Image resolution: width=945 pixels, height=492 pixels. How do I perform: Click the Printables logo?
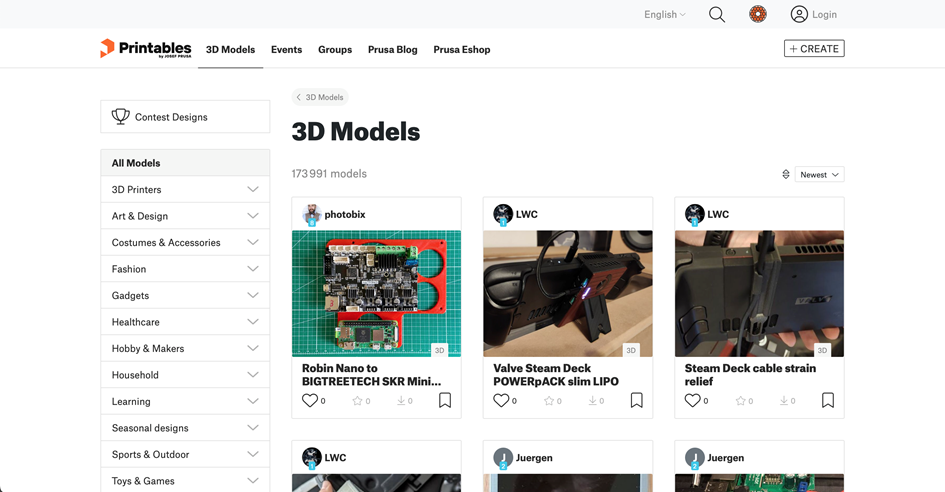[x=145, y=49]
